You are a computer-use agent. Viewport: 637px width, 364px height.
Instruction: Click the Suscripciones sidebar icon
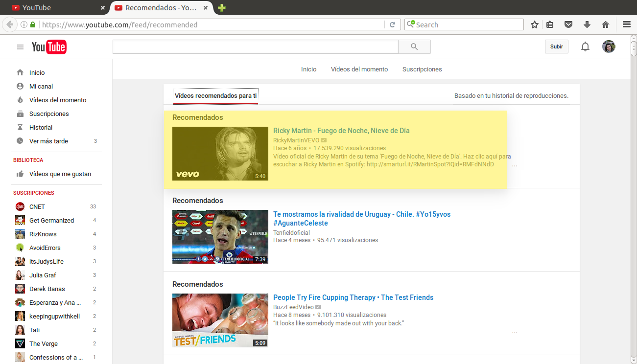pos(20,114)
